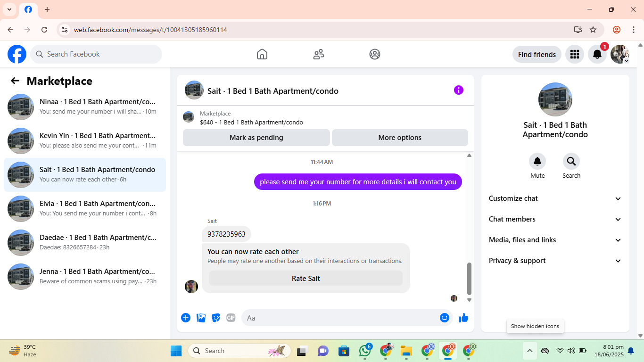Search within the Sait conversation
The image size is (644, 362).
pos(571,162)
